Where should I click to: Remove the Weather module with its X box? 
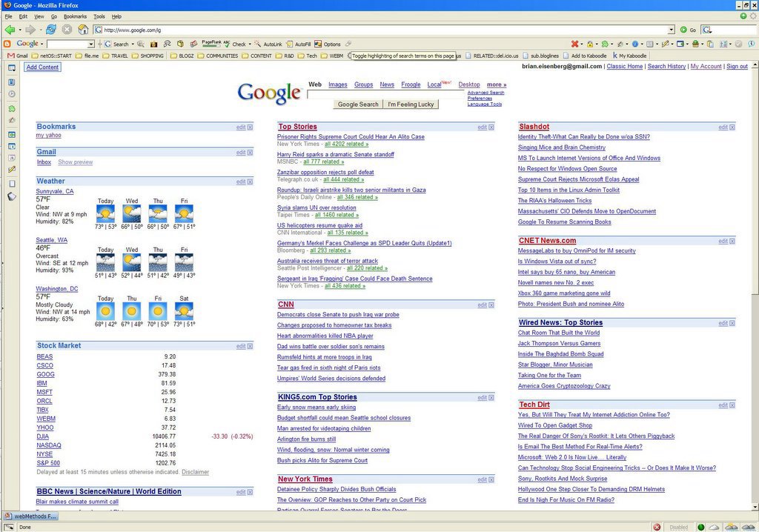[x=250, y=182]
